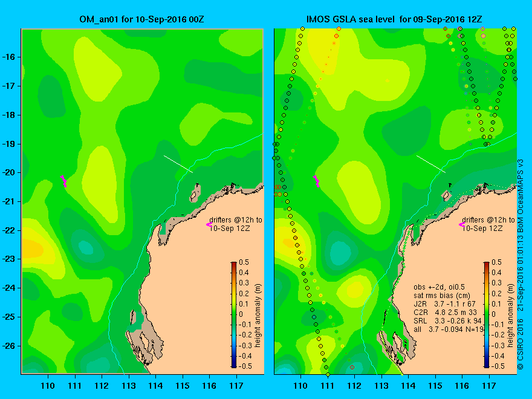Click the magenta drifter track in the left map
The height and width of the screenshot is (399, 532).
63,181
